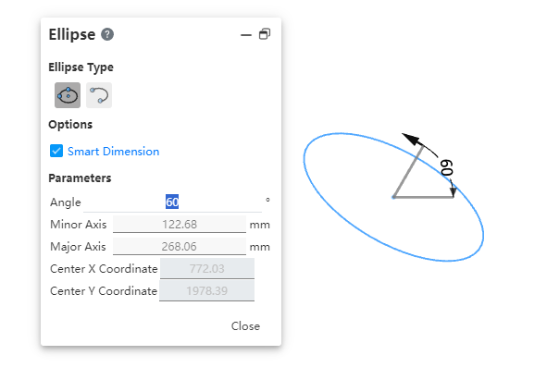The width and height of the screenshot is (559, 392).
Task: Uncheck the Smart Dimension checkbox
Action: (x=56, y=151)
